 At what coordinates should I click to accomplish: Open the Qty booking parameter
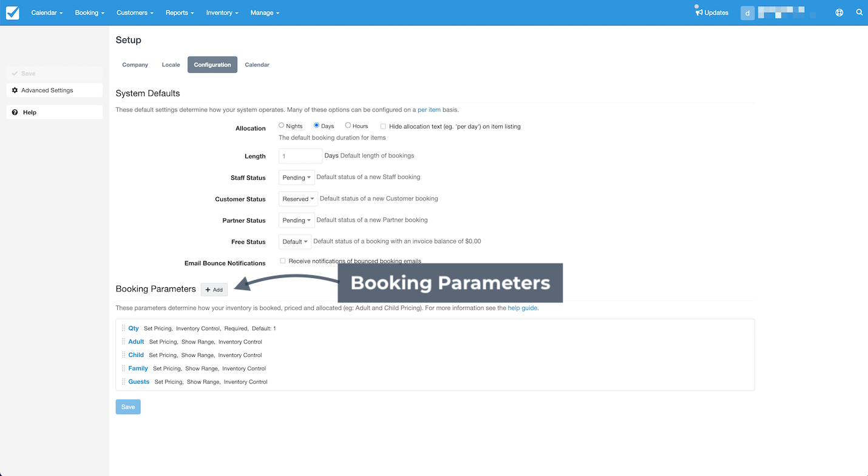[x=134, y=328]
